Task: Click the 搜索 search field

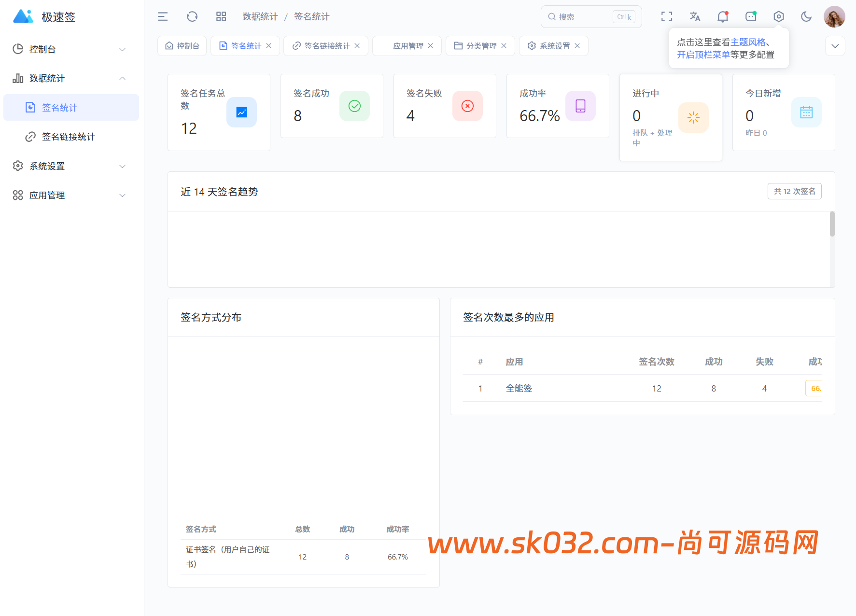Action: point(591,17)
